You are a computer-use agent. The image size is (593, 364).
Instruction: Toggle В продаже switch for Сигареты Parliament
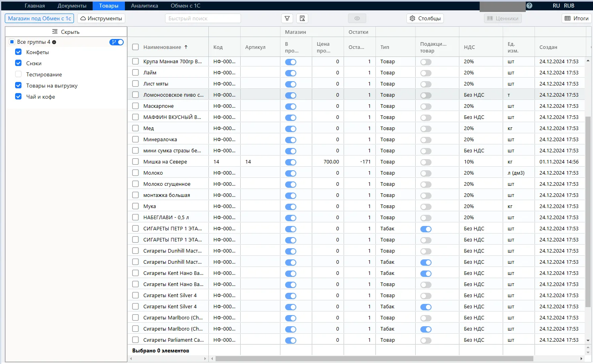291,341
